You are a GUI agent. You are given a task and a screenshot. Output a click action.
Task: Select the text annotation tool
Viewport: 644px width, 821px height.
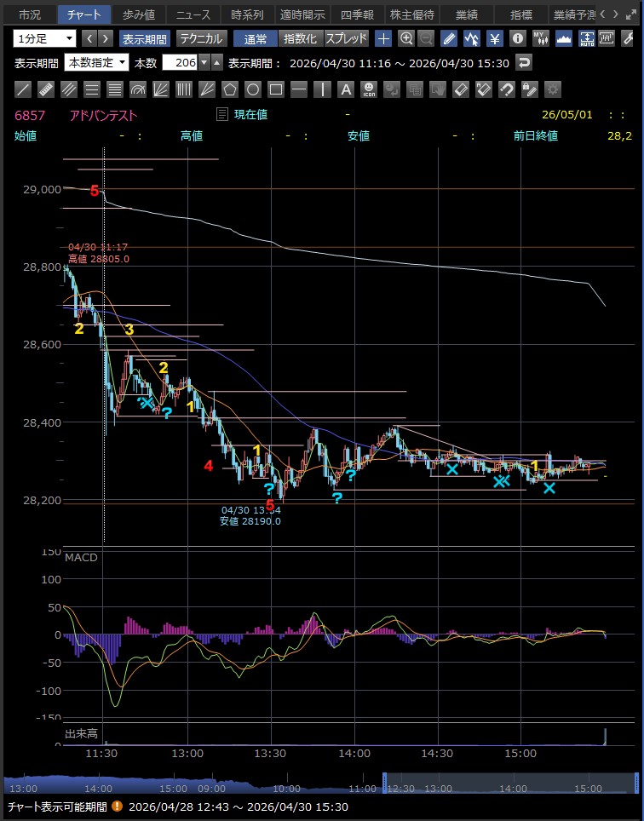pos(346,90)
